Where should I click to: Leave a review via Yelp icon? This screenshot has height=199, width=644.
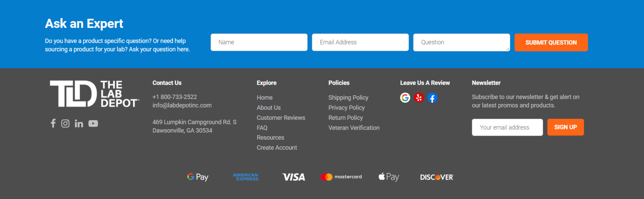[419, 97]
